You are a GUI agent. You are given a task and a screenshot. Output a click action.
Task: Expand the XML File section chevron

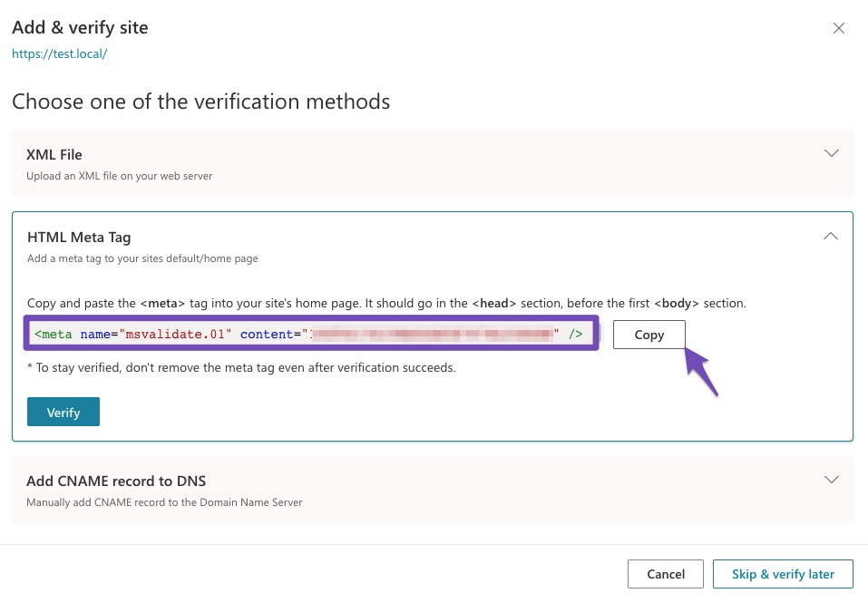(x=831, y=153)
